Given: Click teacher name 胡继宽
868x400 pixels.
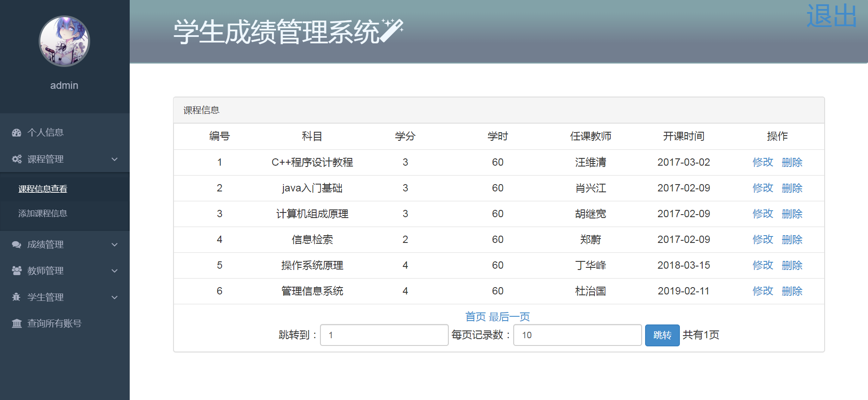Looking at the screenshot, I should [591, 214].
